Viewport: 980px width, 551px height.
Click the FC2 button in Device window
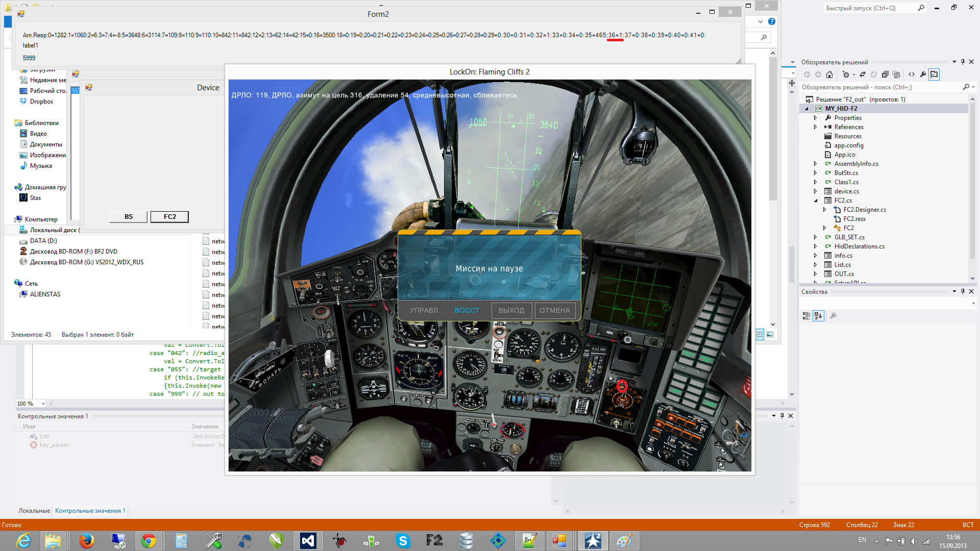point(170,217)
